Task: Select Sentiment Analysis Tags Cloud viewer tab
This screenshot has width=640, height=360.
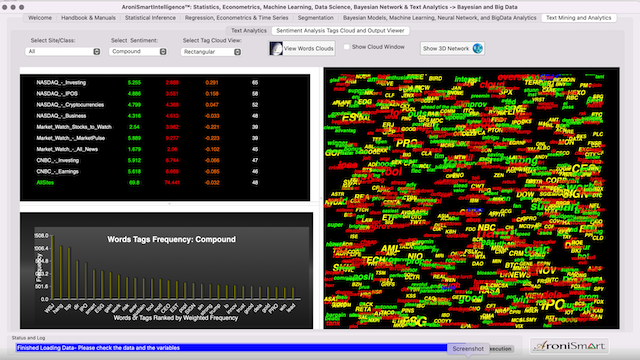Action: tap(340, 31)
